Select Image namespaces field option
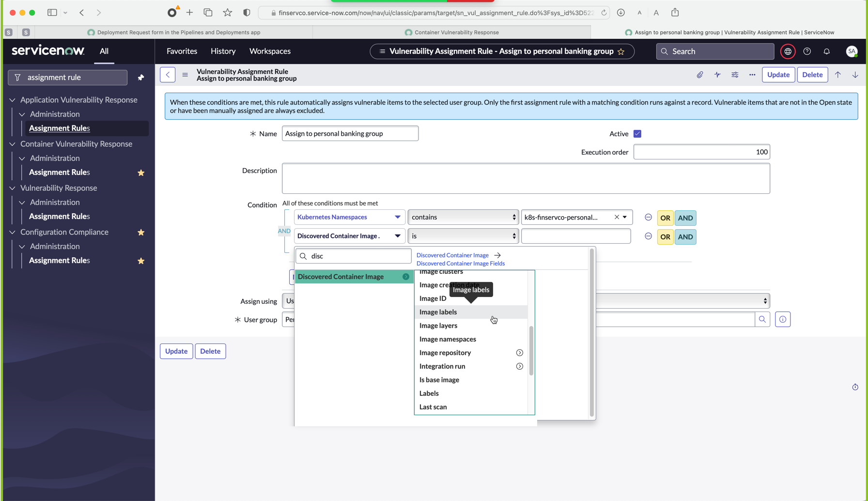The image size is (868, 501). (x=471, y=339)
